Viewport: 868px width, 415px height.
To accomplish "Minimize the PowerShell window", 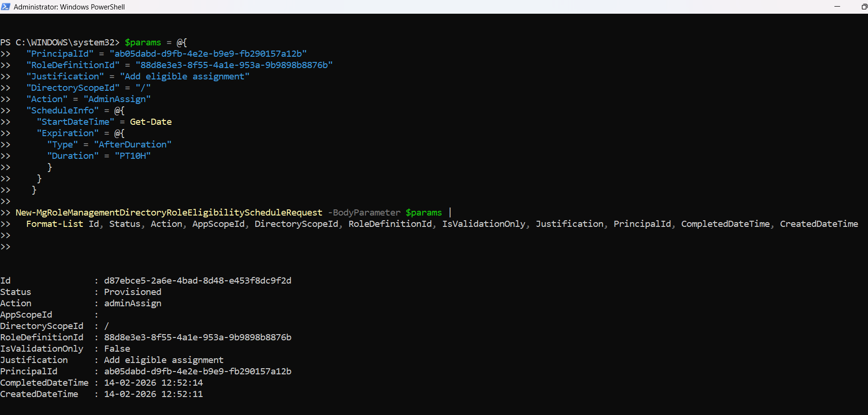I will (837, 7).
